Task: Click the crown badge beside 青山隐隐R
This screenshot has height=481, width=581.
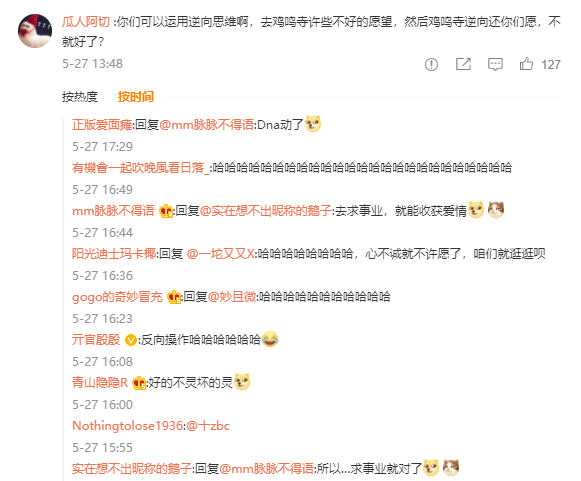Action: [x=139, y=383]
